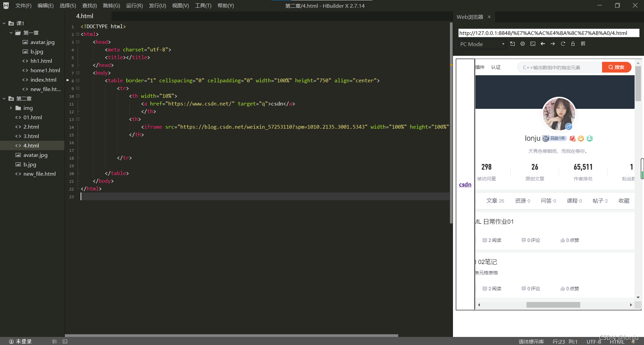Open hh1.html in the file tree
The width and height of the screenshot is (644, 345).
coord(41,61)
